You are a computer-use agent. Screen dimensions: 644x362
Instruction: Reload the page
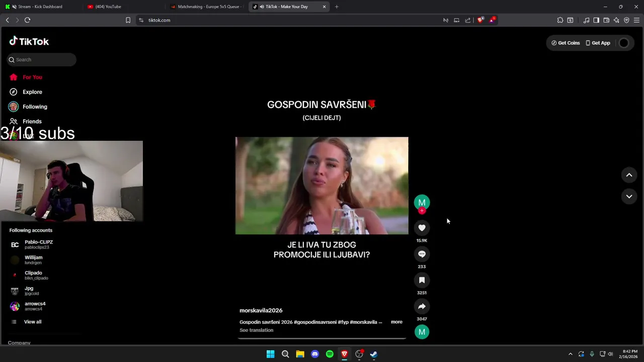pyautogui.click(x=27, y=20)
